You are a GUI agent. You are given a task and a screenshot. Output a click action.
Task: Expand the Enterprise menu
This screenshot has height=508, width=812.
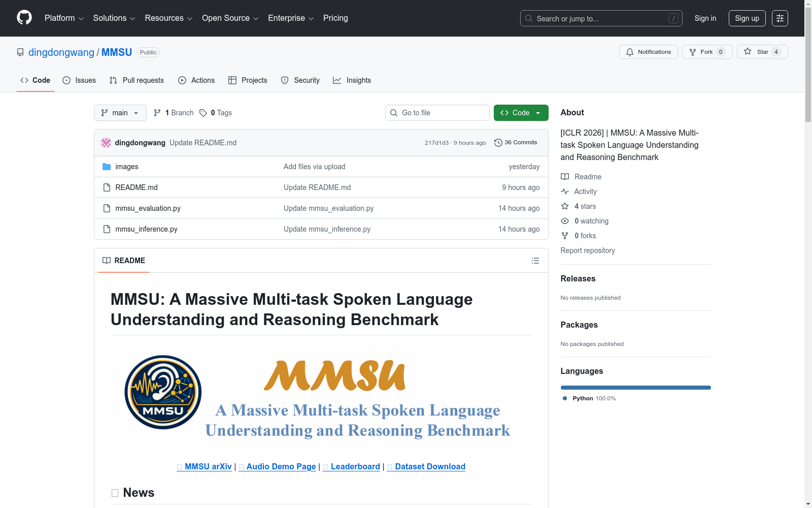click(x=291, y=18)
